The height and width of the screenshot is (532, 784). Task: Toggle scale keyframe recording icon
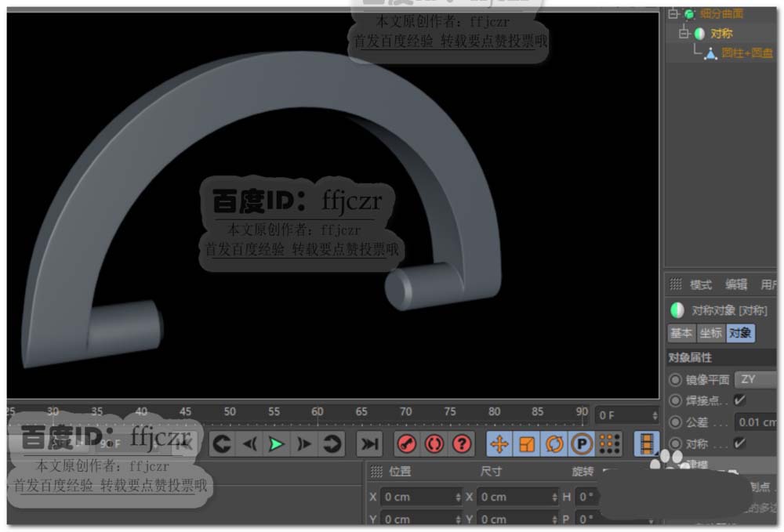coord(527,443)
